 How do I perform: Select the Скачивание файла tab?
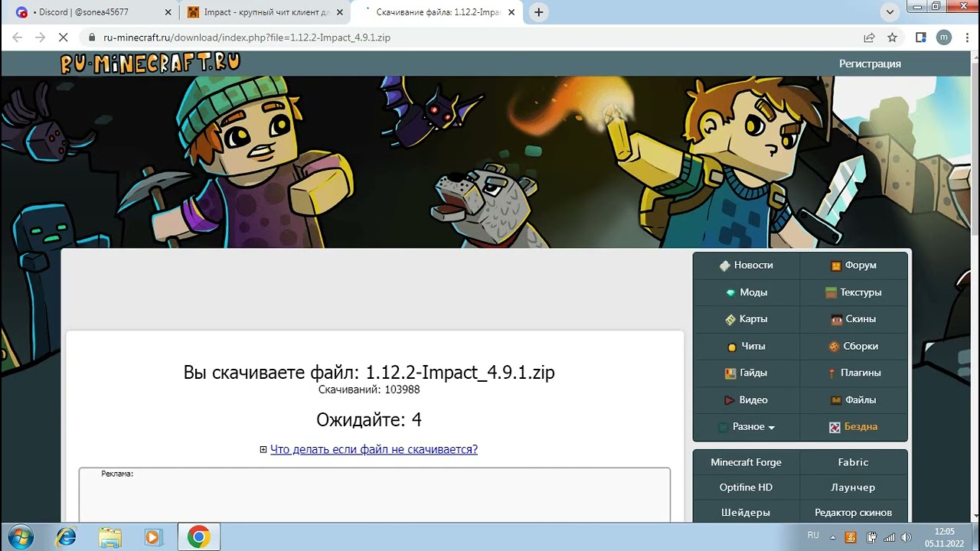click(438, 12)
